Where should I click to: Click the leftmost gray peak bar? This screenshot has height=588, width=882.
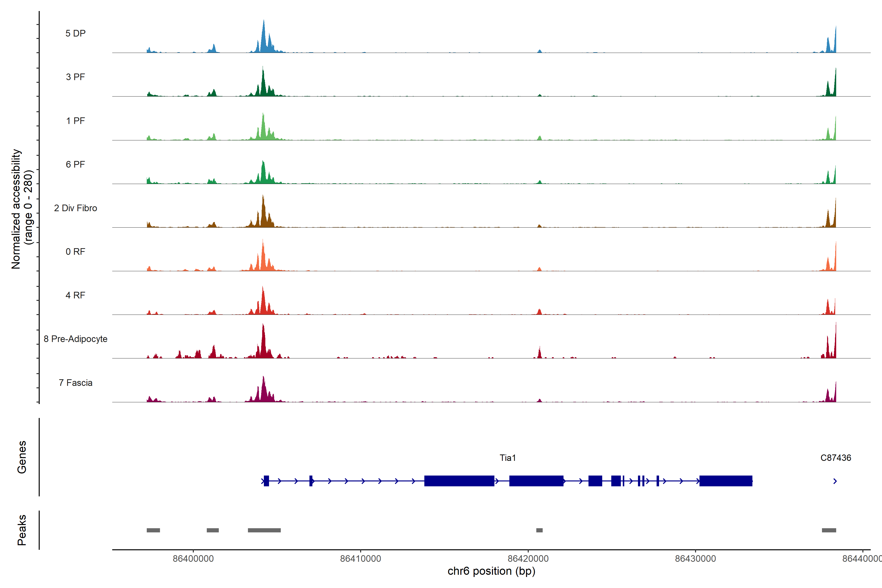pyautogui.click(x=153, y=530)
